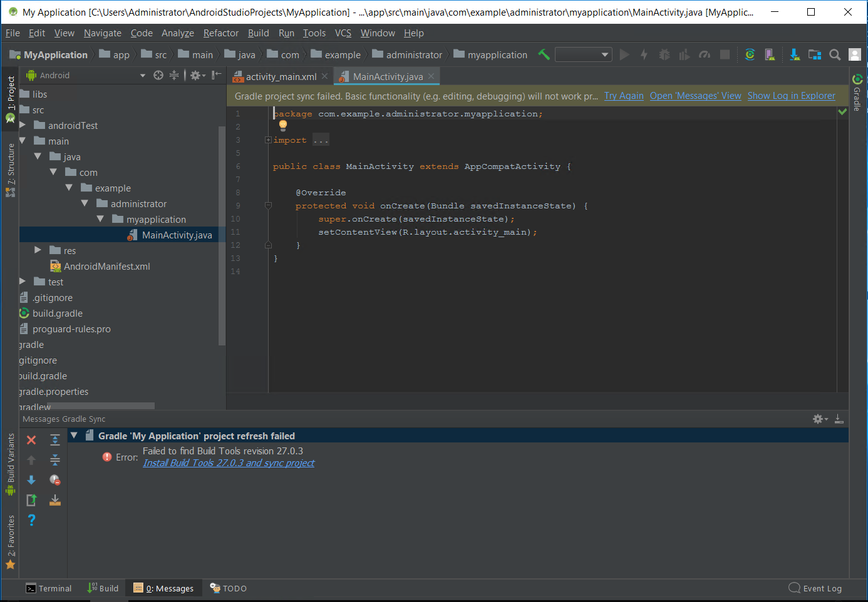The width and height of the screenshot is (868, 602).
Task: Toggle the Event Log tool window
Action: click(x=815, y=588)
